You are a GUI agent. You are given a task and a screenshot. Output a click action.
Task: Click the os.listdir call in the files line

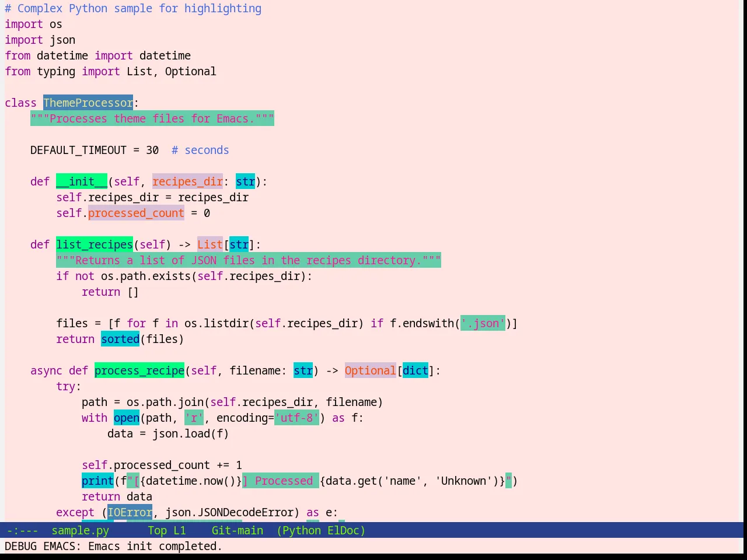pos(217,323)
